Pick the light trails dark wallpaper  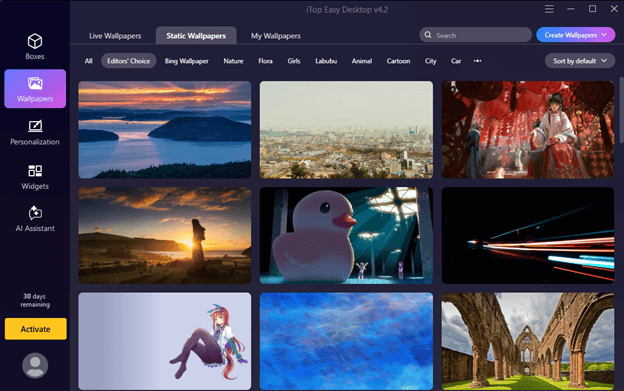[528, 235]
